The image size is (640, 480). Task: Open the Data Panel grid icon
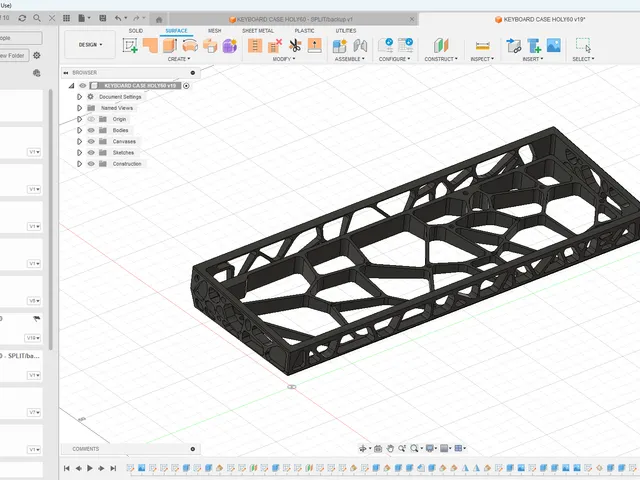coord(67,18)
